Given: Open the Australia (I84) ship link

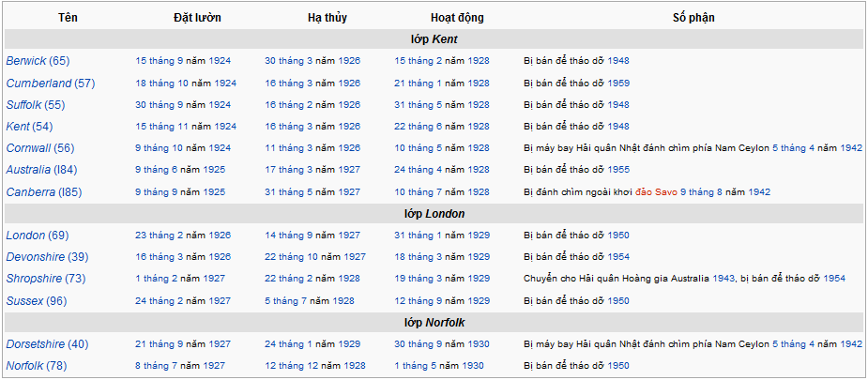Looking at the screenshot, I should 29,170.
